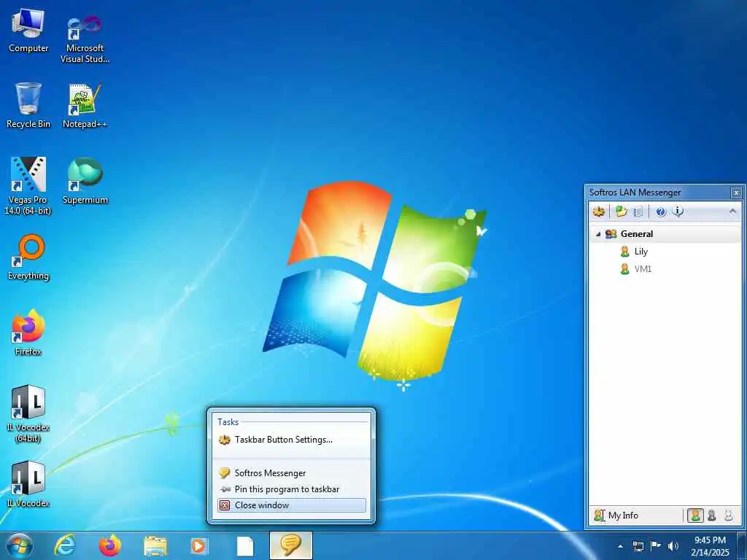Select the Recycle Bin desktop icon
The width and height of the screenshot is (747, 560).
pos(28,106)
